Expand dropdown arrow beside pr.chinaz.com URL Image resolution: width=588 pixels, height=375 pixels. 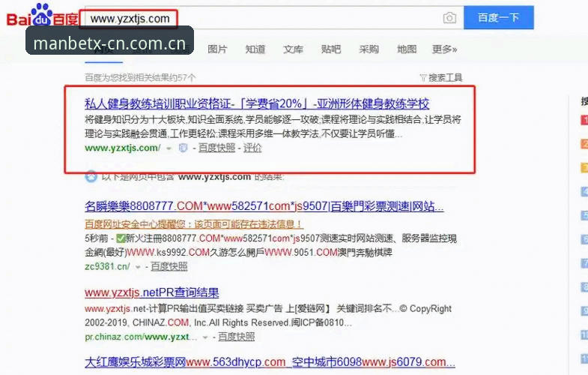(205, 337)
